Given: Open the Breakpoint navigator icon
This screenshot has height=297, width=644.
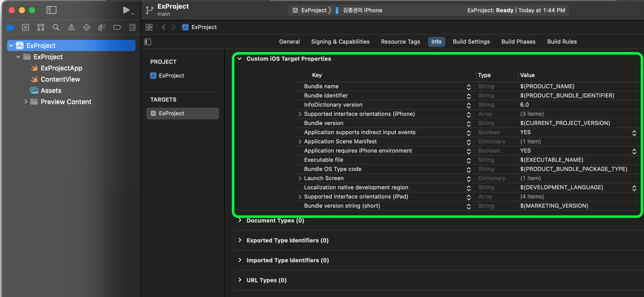Looking at the screenshot, I should [x=117, y=27].
